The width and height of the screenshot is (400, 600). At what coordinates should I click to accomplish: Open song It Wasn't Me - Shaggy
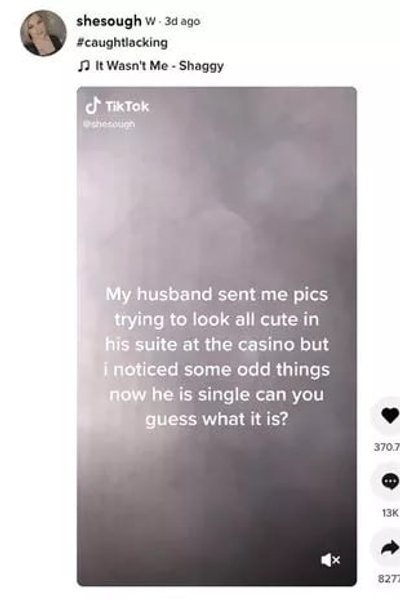point(159,66)
